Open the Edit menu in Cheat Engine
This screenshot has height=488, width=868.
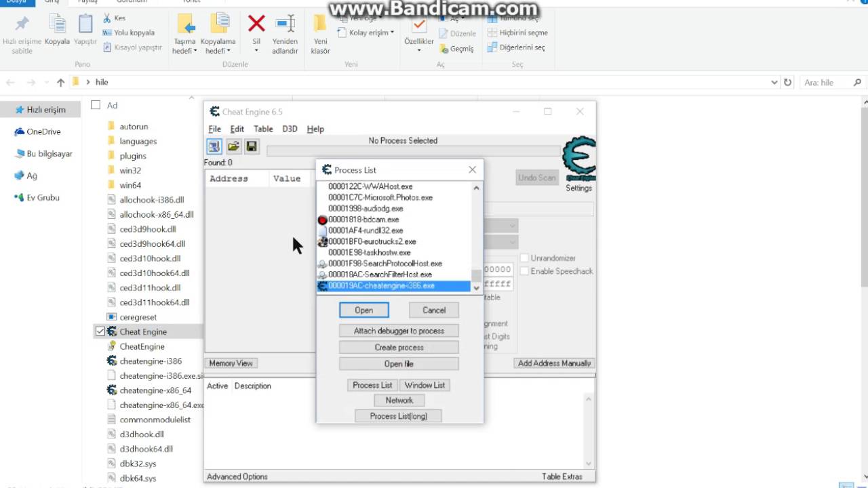pyautogui.click(x=237, y=129)
